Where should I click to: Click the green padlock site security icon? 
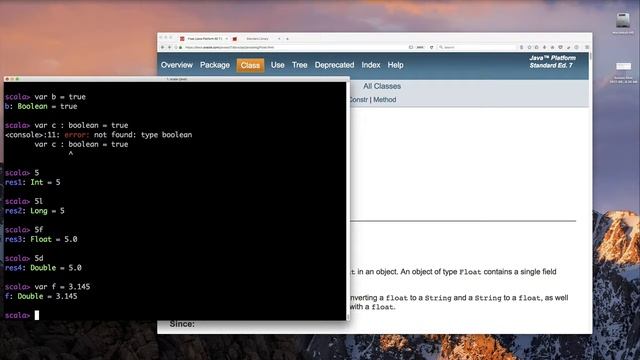coord(180,47)
